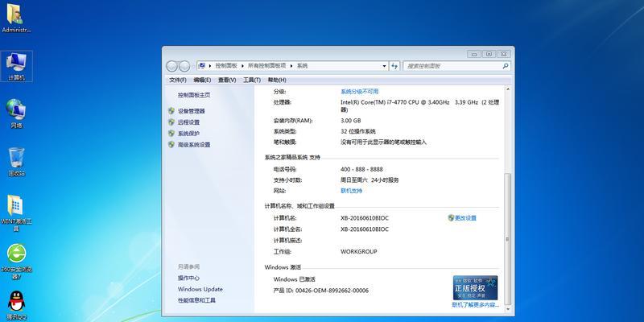
Task: Minimize the System window
Action: click(x=474, y=54)
